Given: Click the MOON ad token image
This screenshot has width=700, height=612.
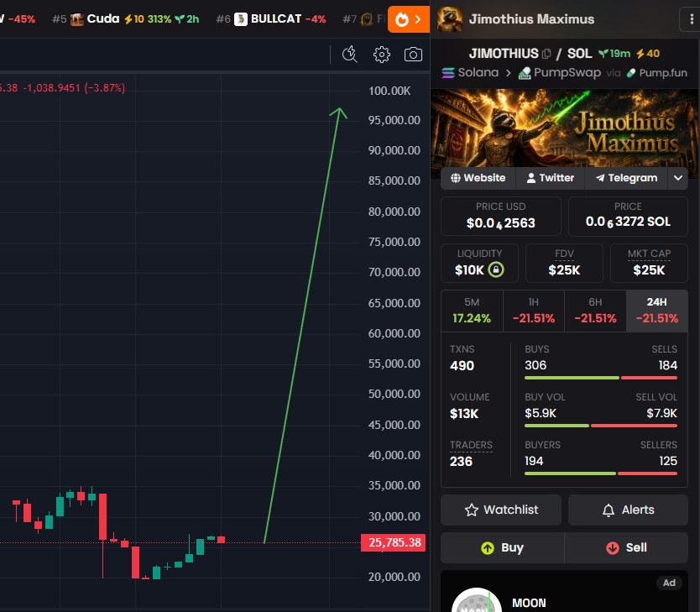Looking at the screenshot, I should click(x=477, y=600).
